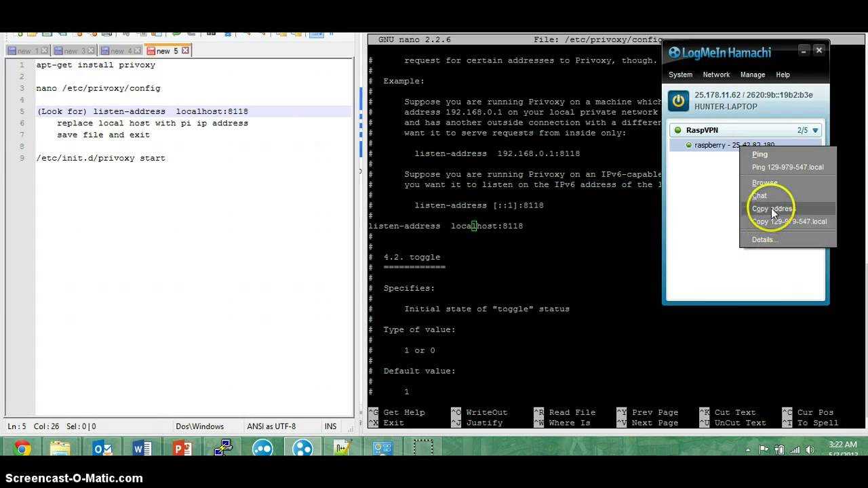The image size is (868, 488).
Task: Open Details... from the context menu
Action: point(764,239)
